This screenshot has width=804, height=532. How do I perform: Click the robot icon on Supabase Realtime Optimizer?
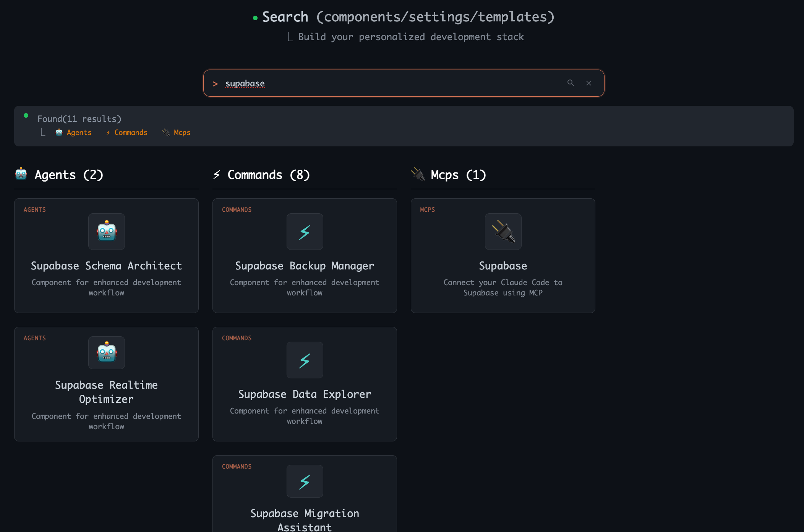pos(106,352)
